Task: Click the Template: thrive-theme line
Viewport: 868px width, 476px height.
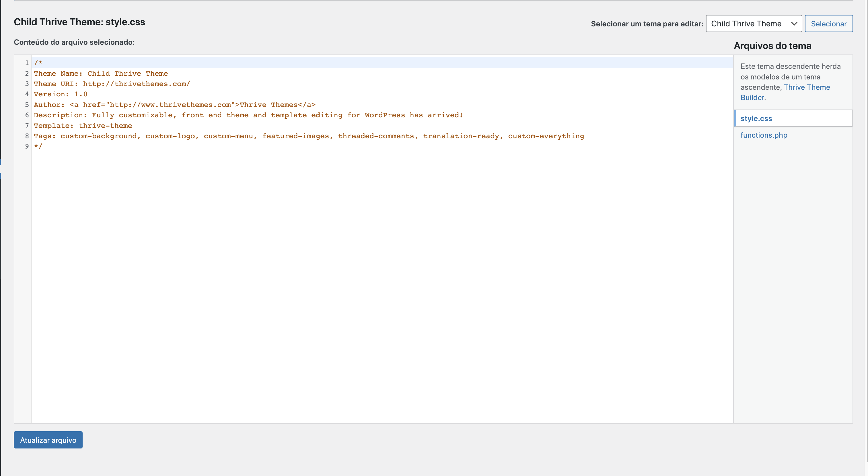Action: click(83, 126)
